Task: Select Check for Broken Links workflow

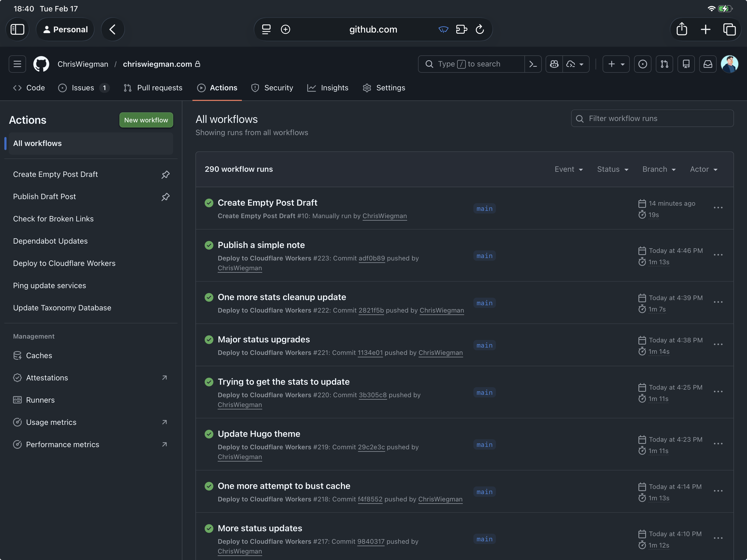Action: [x=91, y=219]
